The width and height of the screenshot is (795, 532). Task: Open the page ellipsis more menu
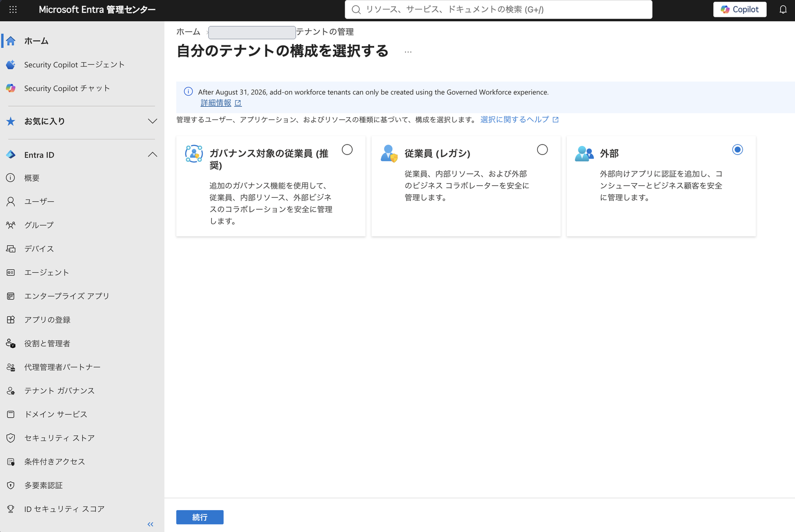408,52
